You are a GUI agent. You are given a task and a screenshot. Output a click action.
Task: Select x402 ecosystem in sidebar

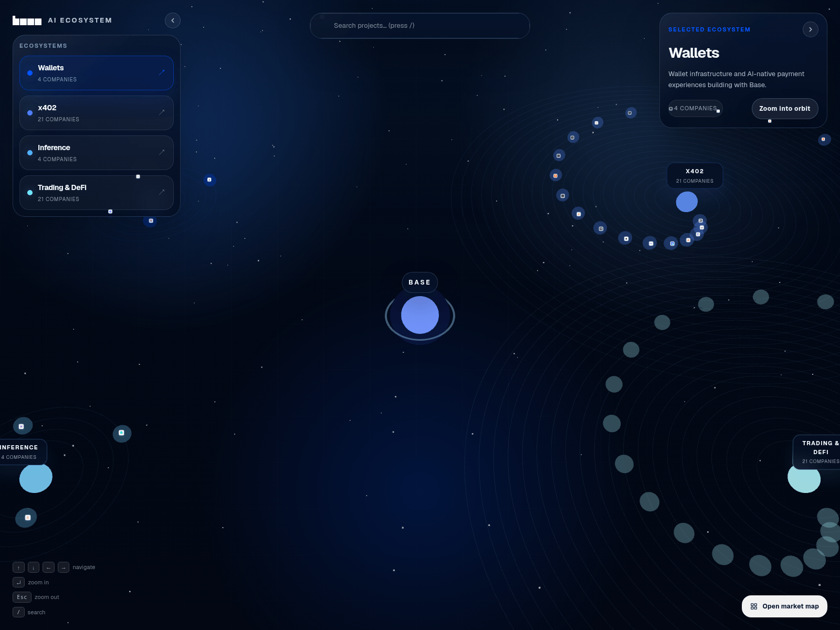click(96, 113)
